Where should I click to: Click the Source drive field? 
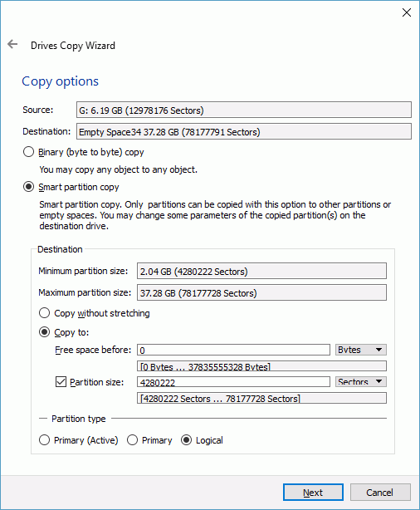coord(244,110)
